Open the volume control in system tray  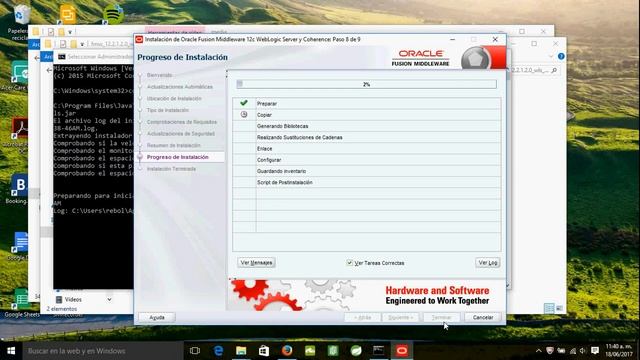[x=583, y=351]
